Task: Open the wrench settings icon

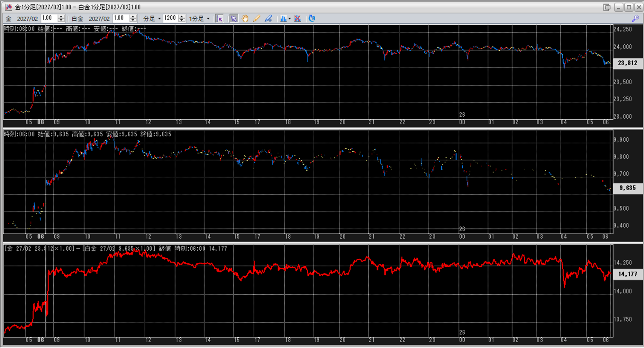Action: click(x=635, y=18)
